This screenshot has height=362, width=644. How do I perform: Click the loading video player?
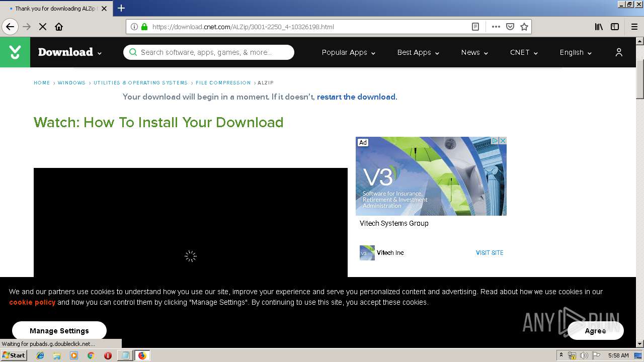tap(190, 222)
